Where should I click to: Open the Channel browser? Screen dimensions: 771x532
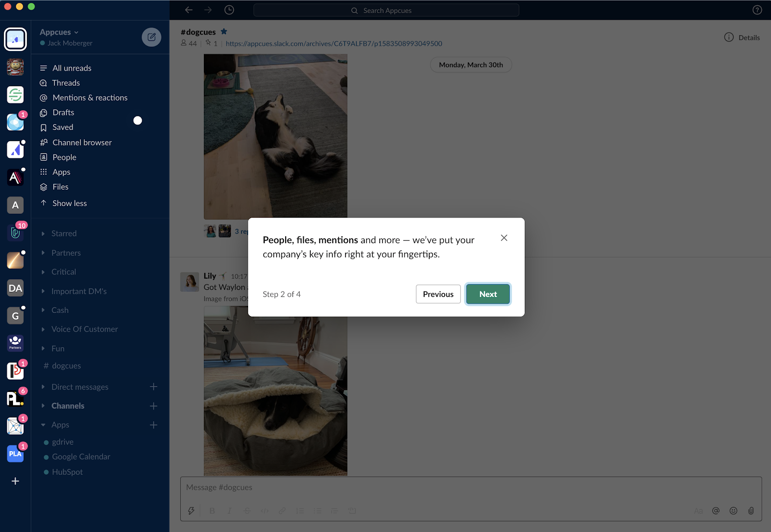click(81, 142)
